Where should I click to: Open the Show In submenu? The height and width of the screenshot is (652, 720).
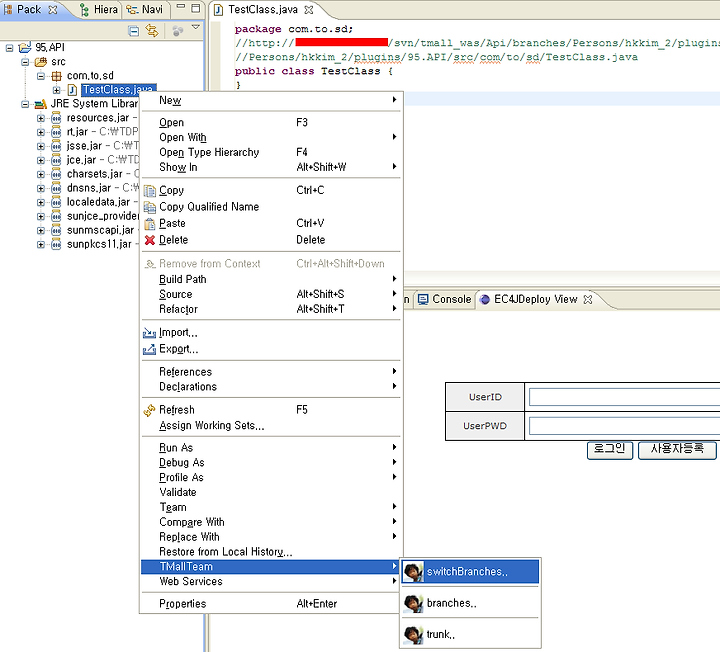[271, 167]
